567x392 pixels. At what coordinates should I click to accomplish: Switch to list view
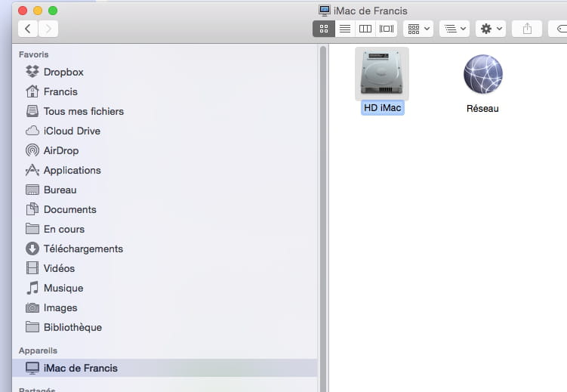coord(345,29)
